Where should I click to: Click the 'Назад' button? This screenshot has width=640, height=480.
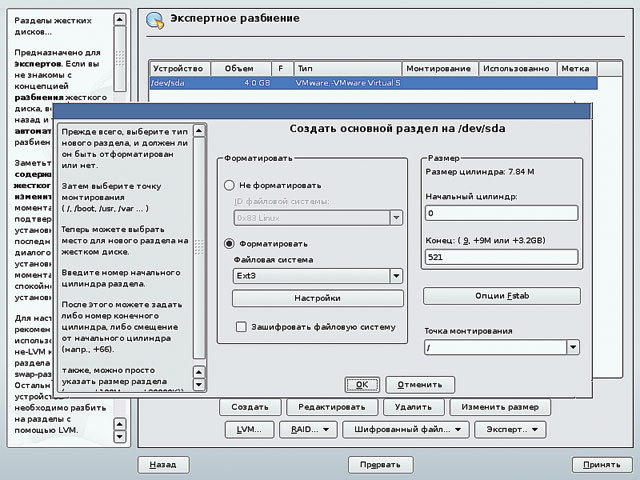[163, 464]
